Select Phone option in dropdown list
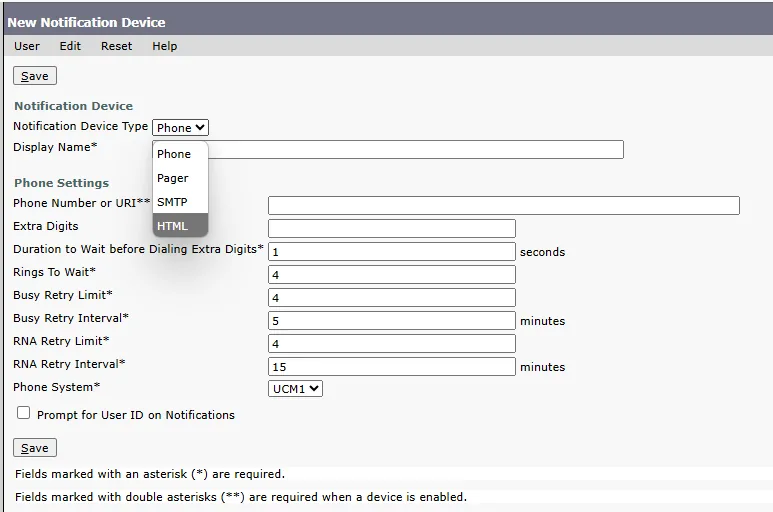Viewport: 773px width, 512px height. (x=180, y=154)
